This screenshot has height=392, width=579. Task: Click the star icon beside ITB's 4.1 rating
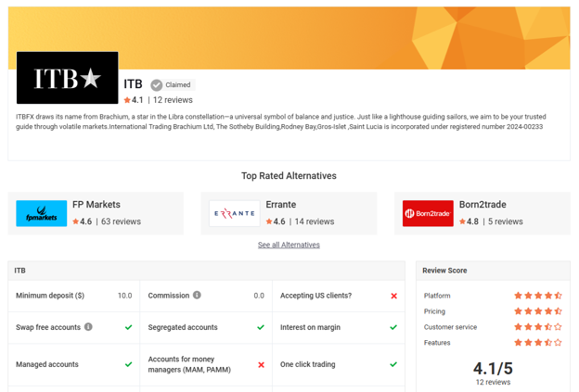point(127,100)
